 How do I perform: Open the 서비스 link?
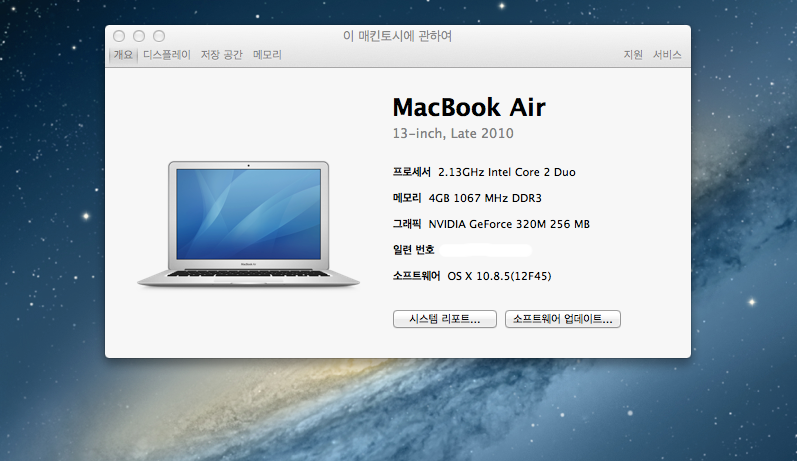pos(667,55)
